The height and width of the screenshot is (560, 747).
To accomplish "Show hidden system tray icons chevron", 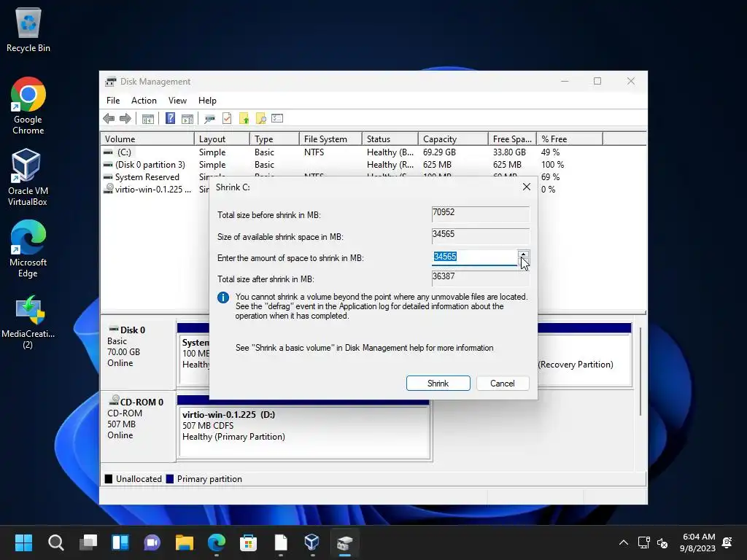I will (x=623, y=542).
